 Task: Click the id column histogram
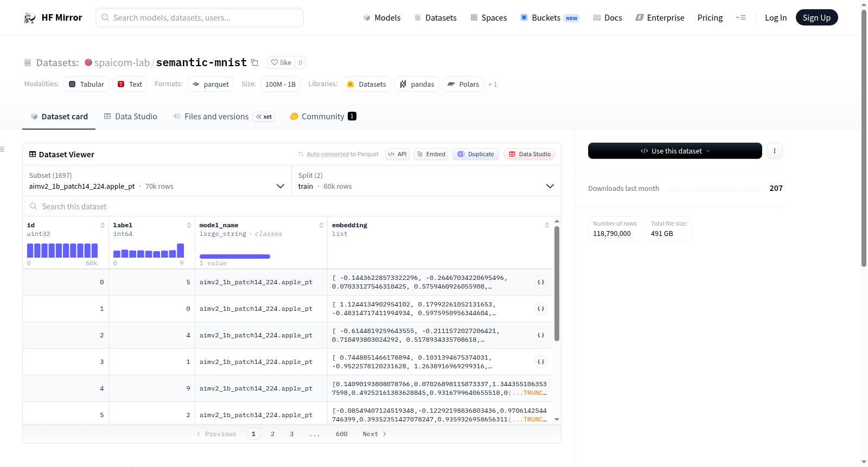(62, 251)
